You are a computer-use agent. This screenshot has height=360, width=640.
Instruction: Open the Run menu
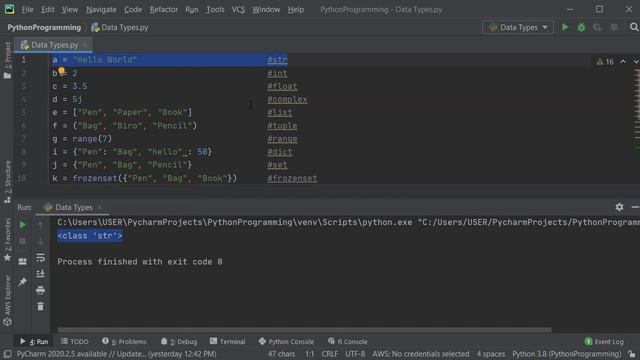click(x=191, y=9)
